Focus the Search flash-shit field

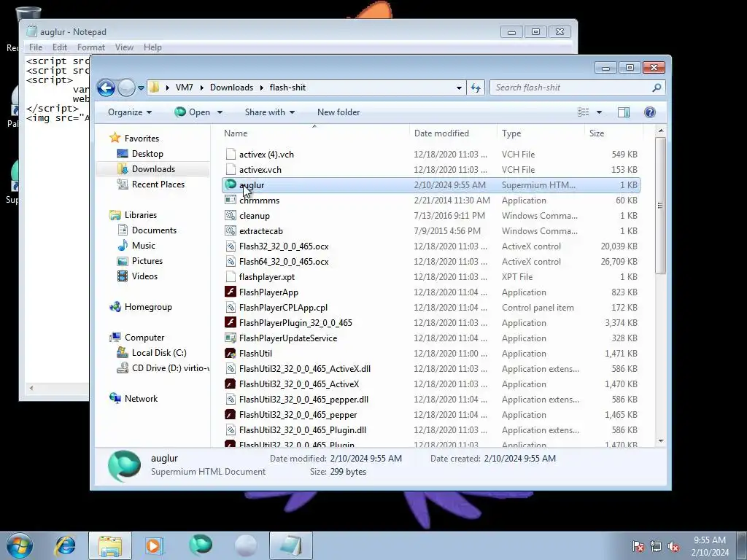point(571,87)
